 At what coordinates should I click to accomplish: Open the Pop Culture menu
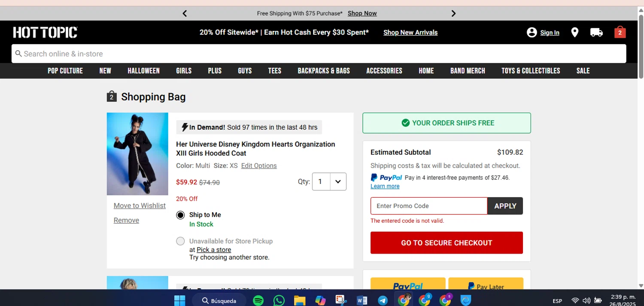point(65,71)
